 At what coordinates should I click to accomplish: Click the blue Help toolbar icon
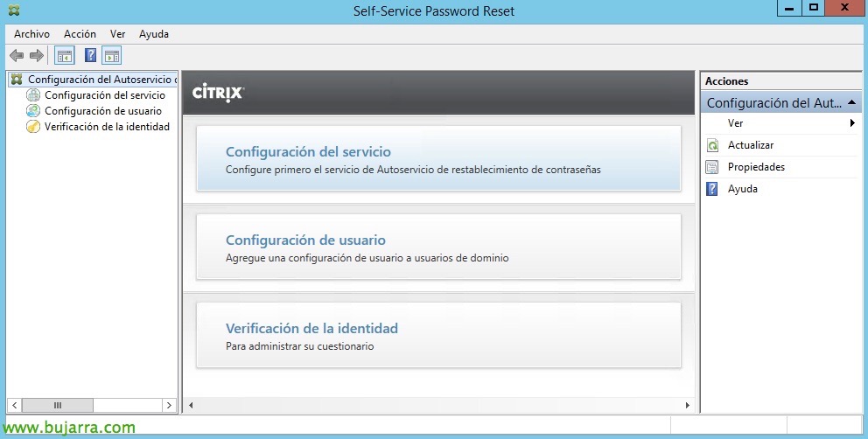click(x=90, y=55)
